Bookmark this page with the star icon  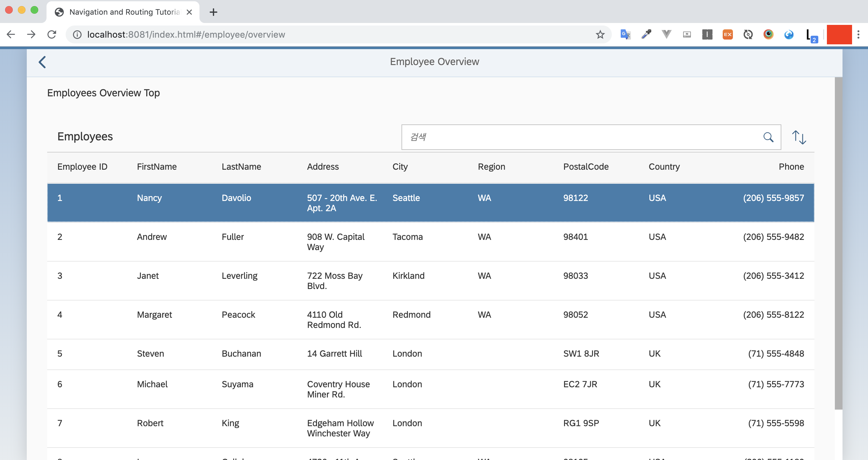[600, 34]
